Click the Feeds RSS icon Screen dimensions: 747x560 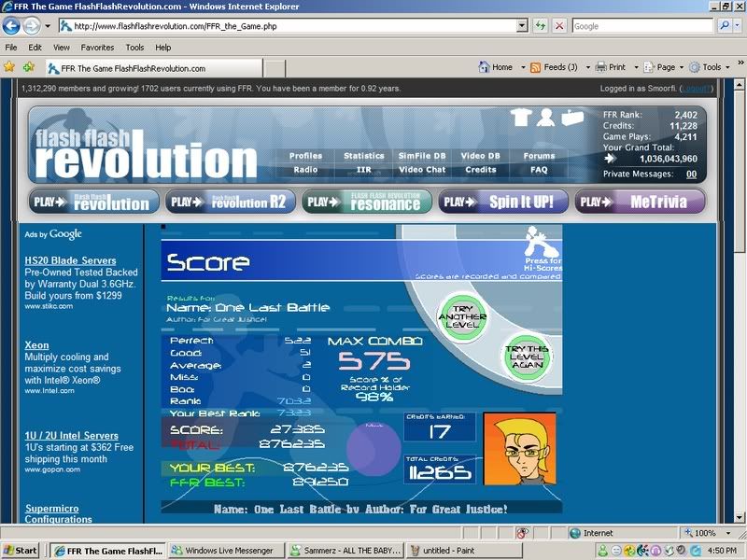[535, 67]
